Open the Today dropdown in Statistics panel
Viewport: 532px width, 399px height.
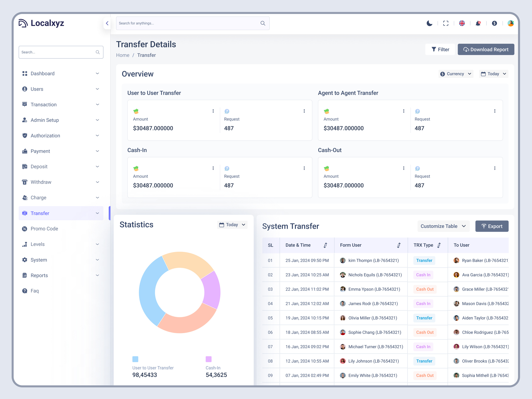click(x=232, y=225)
